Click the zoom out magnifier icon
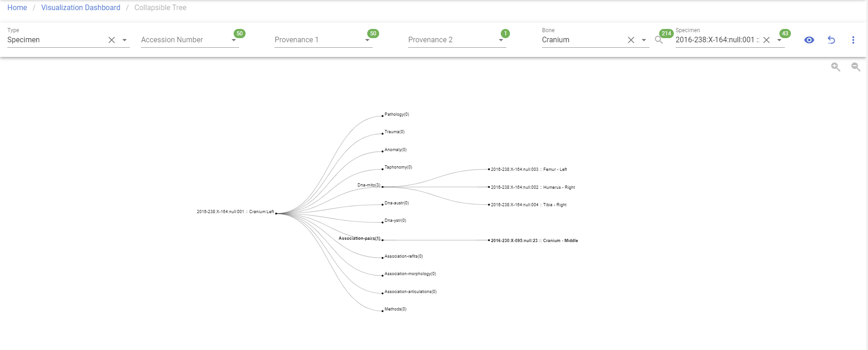868x350 pixels. 856,67
